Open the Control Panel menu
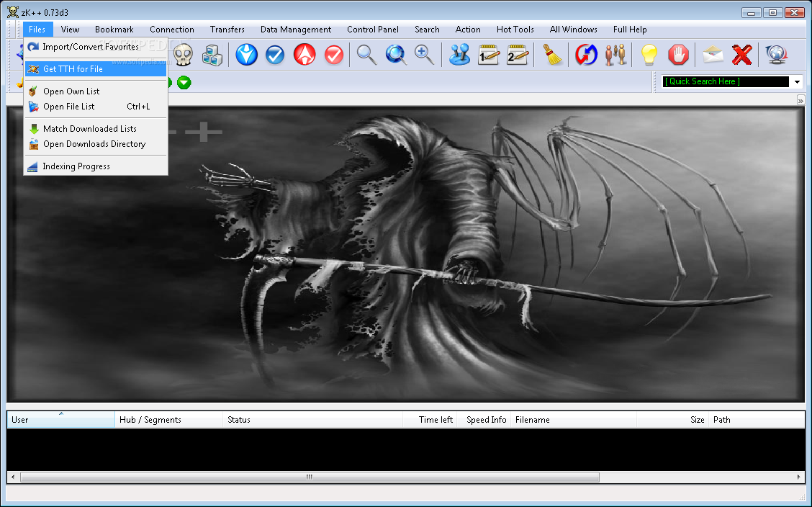 pyautogui.click(x=373, y=30)
